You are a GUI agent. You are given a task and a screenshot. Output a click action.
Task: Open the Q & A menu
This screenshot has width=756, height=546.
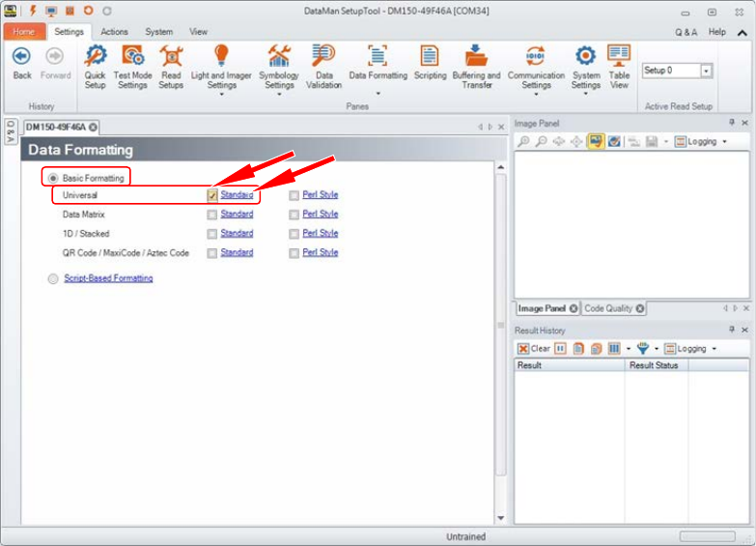(x=686, y=32)
